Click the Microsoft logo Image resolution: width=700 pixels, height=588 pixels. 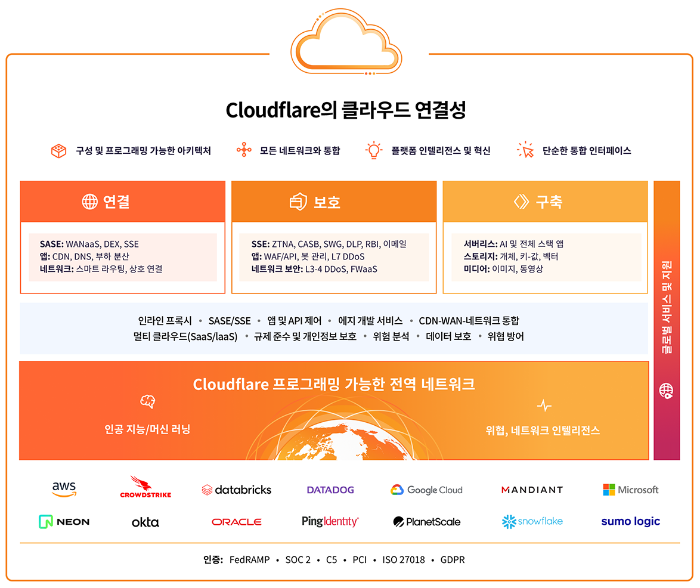click(631, 490)
